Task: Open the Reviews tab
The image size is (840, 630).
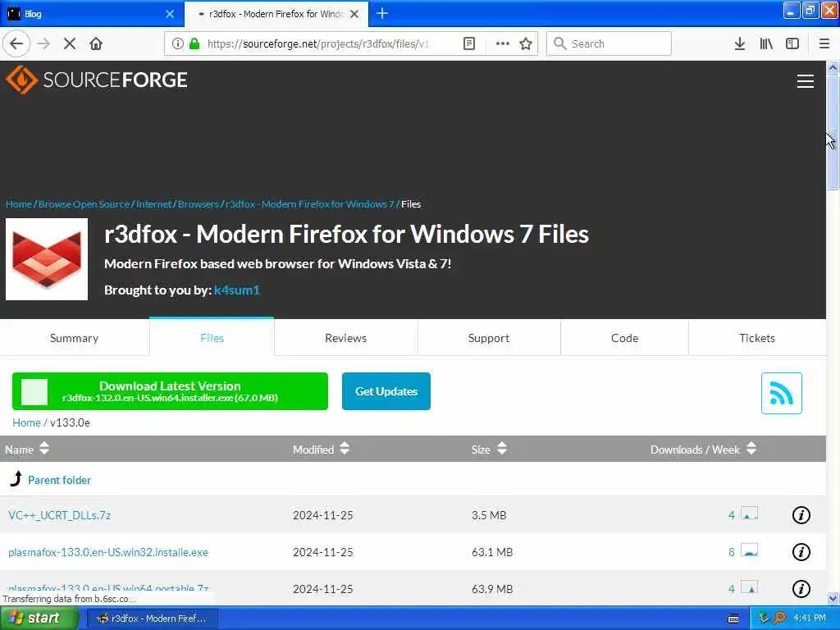Action: pos(345,338)
